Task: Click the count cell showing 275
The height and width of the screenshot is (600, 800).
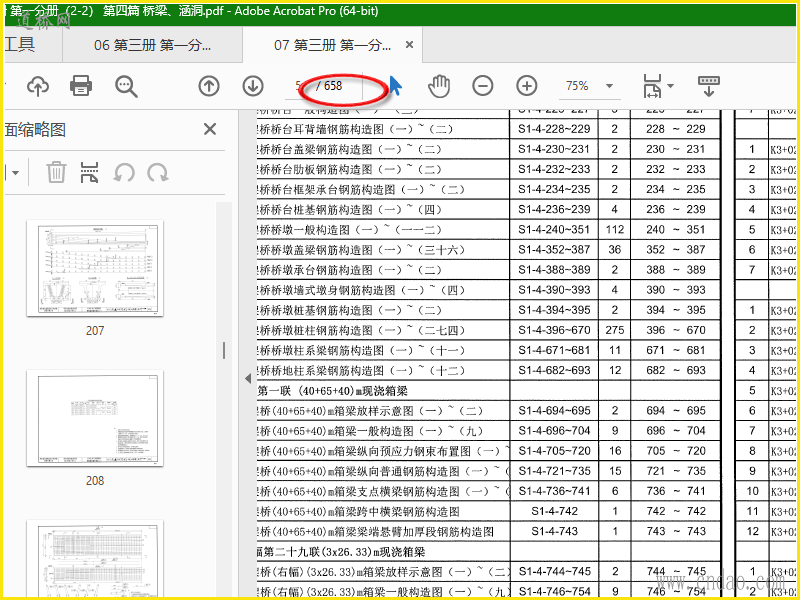Action: point(614,330)
